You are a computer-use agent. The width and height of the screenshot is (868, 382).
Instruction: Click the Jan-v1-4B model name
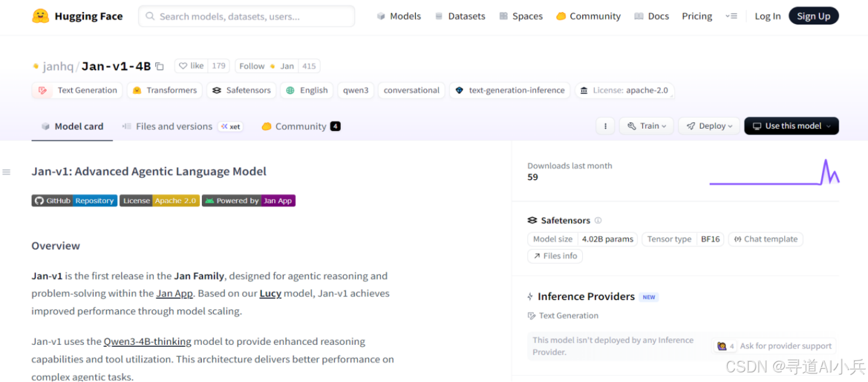pos(116,66)
